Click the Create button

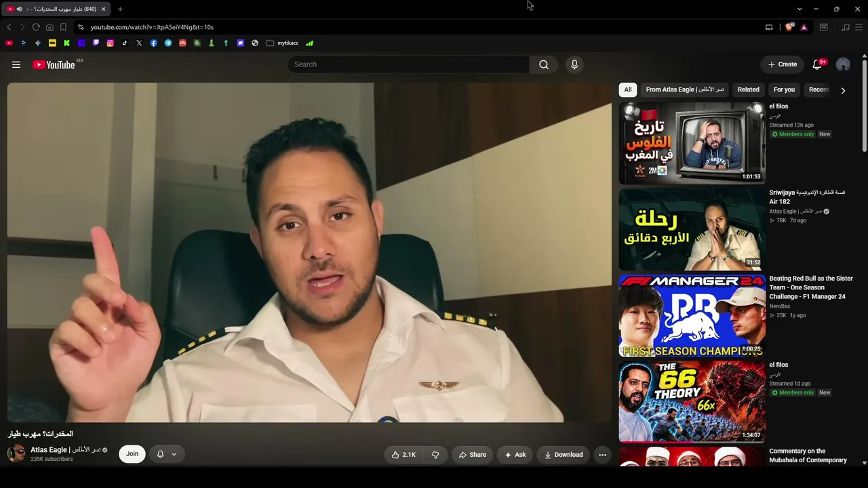(x=783, y=64)
